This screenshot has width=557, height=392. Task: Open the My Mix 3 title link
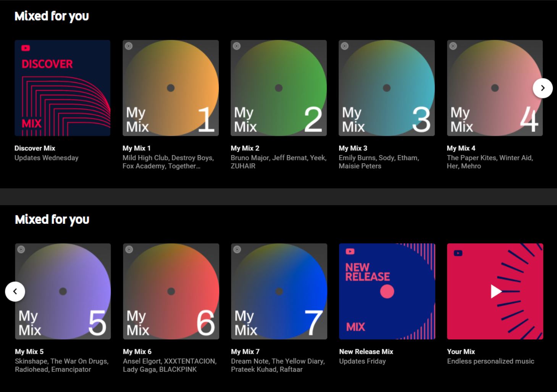tap(353, 148)
